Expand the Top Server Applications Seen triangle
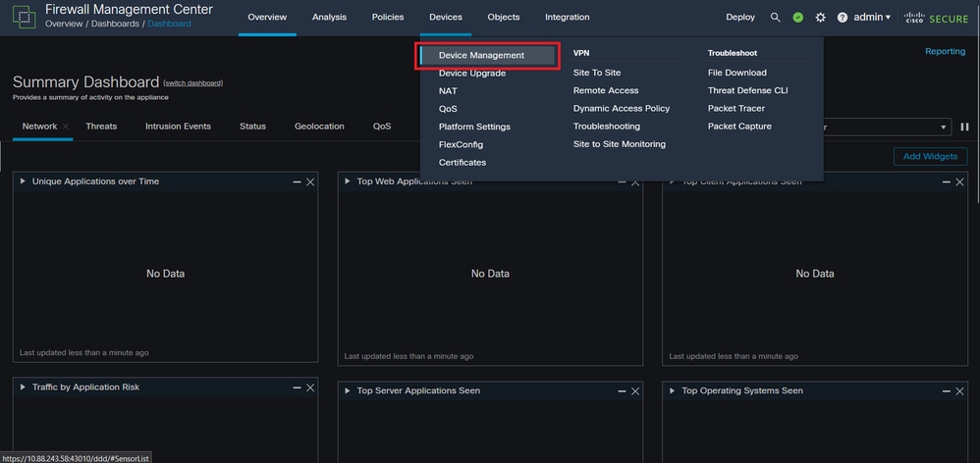980x463 pixels. point(348,390)
